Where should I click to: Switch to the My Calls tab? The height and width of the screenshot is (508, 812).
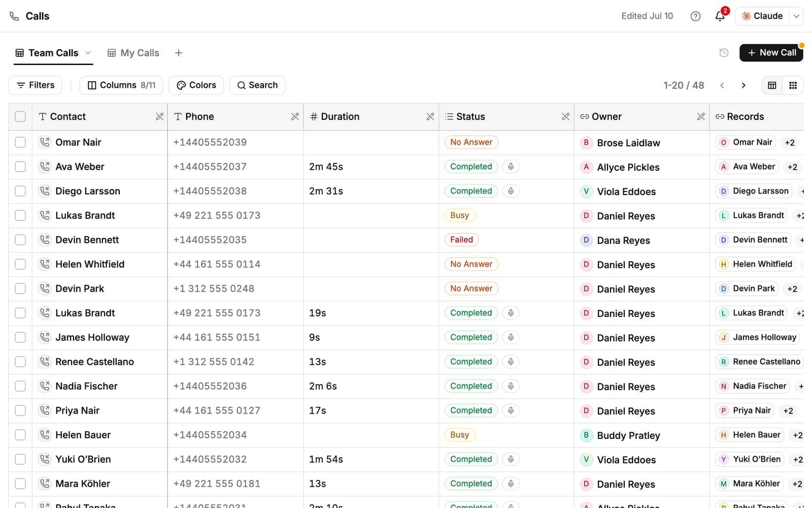[x=133, y=53]
